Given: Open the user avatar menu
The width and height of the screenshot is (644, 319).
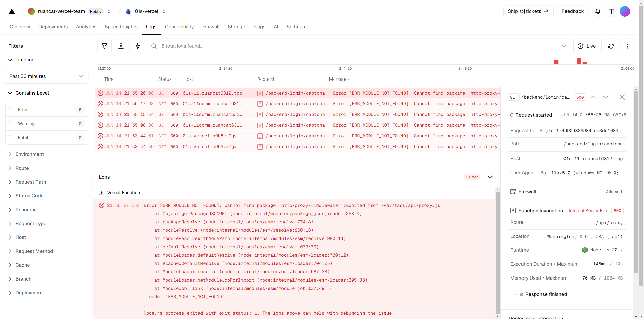Looking at the screenshot, I should pyautogui.click(x=625, y=11).
